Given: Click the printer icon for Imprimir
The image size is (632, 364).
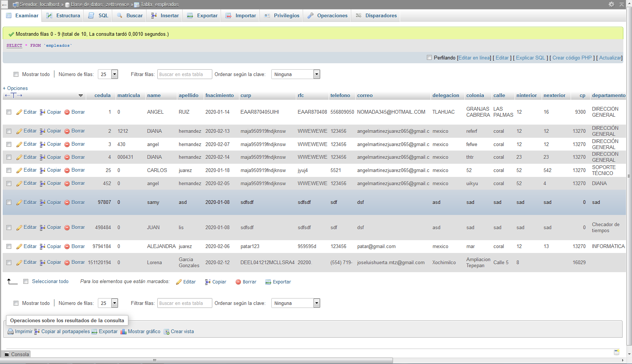Looking at the screenshot, I should tap(11, 332).
